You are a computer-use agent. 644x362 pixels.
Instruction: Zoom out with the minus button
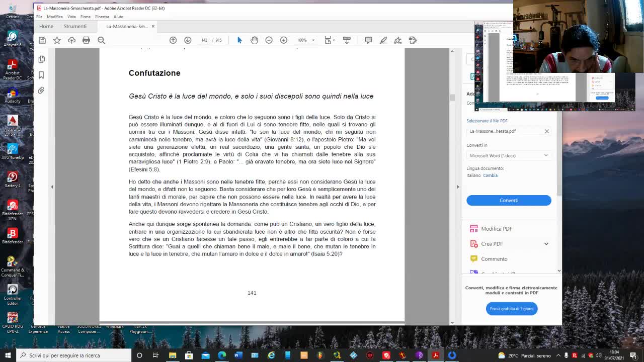click(269, 40)
